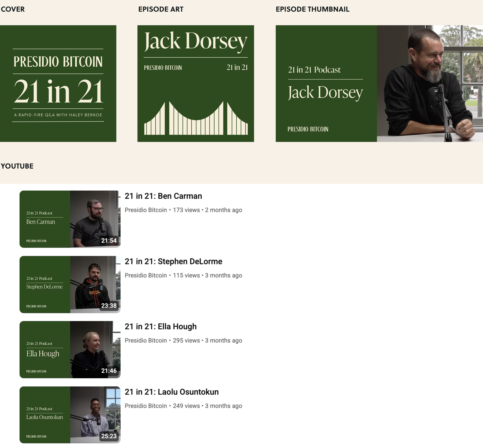This screenshot has width=483, height=448.
Task: Click the 25:23 duration badge
Action: click(109, 436)
